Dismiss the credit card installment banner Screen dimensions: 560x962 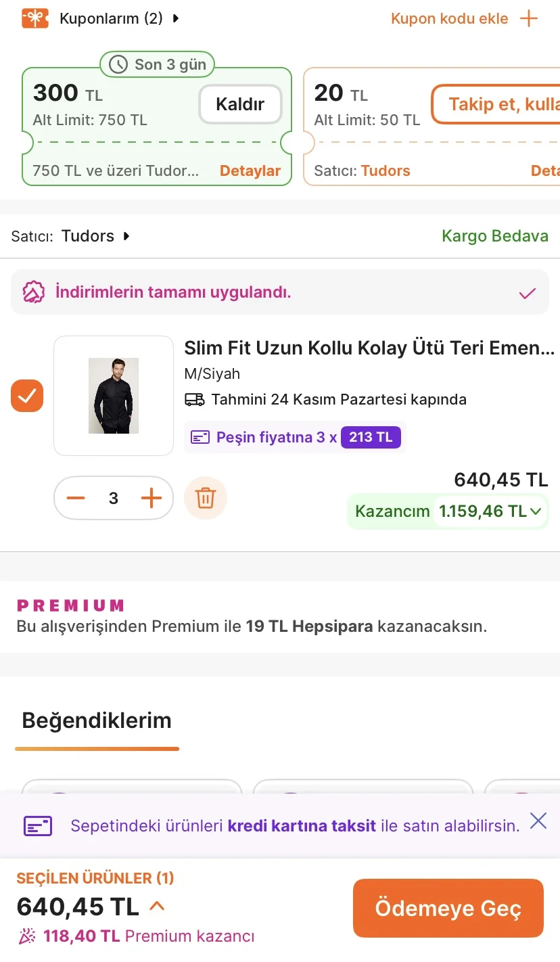pyautogui.click(x=538, y=821)
